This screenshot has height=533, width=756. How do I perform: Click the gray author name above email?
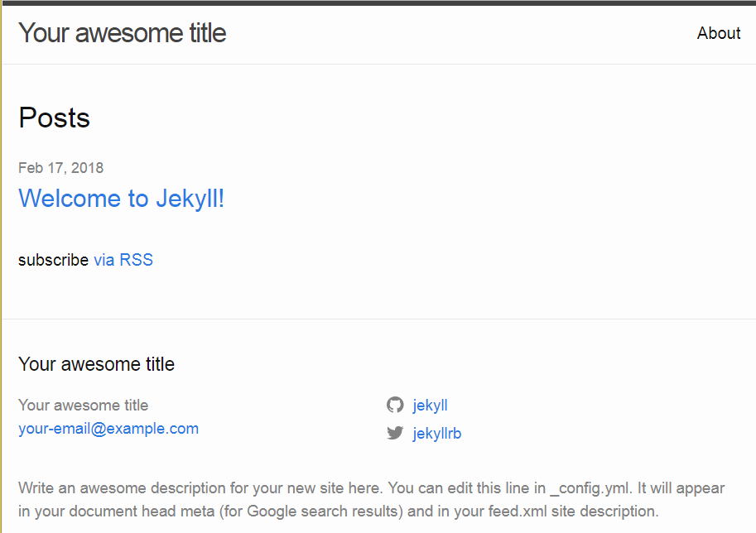84,406
